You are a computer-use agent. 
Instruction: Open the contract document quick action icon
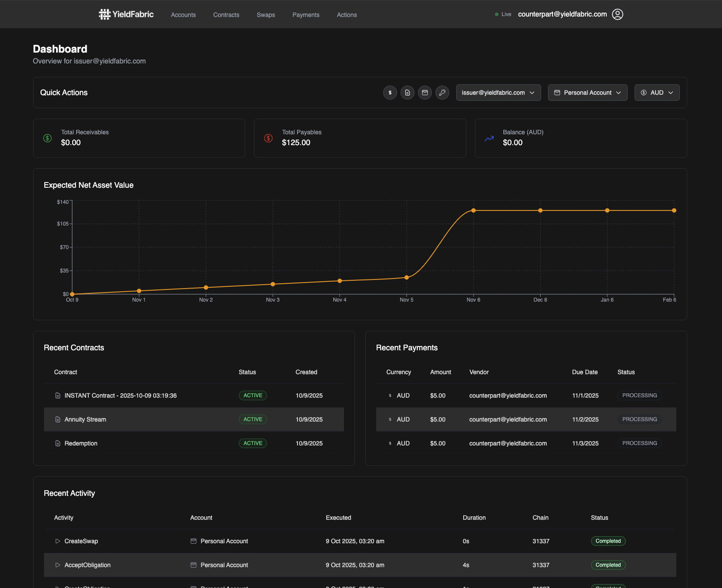407,93
